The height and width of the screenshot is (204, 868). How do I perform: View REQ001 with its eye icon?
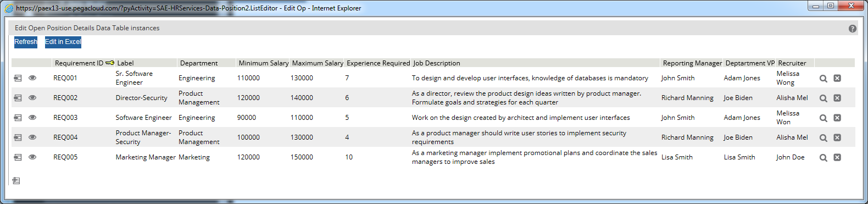pyautogui.click(x=32, y=78)
